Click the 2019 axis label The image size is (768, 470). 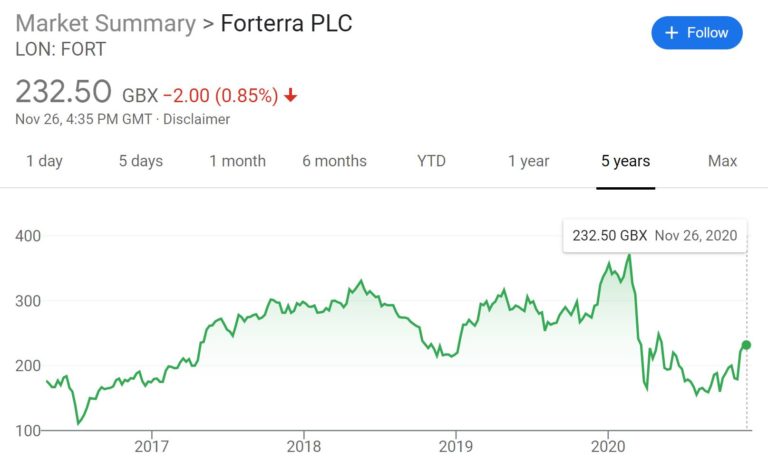[456, 446]
